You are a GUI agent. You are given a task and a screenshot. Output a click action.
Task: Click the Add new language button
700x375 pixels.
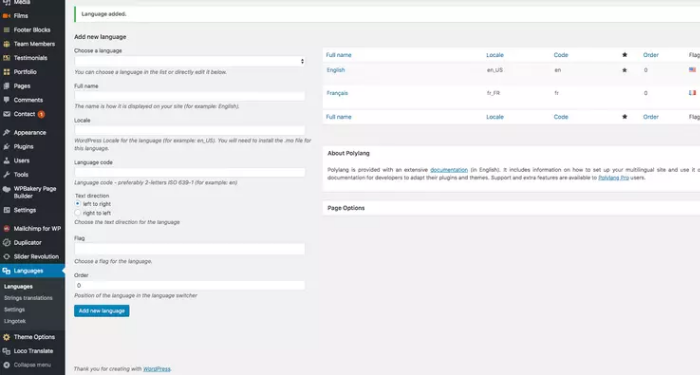(102, 311)
